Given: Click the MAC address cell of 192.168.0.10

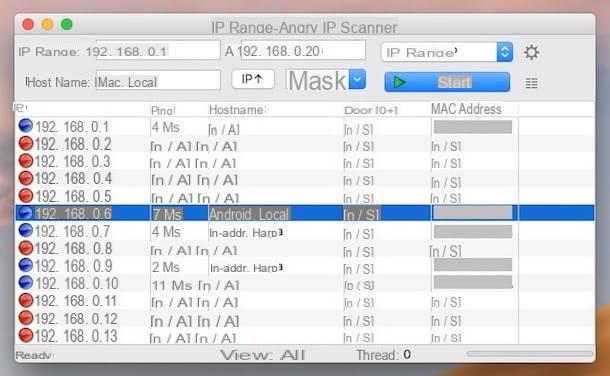Looking at the screenshot, I should point(473,282).
